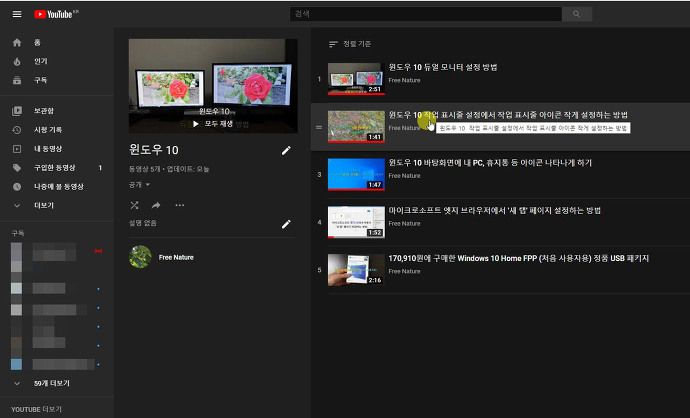Edit the playlist description 설명 없음
Viewport: 690px width, 418px height.
point(286,224)
